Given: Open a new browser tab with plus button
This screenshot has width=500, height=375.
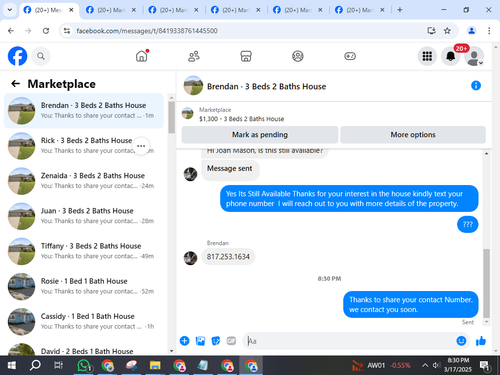Looking at the screenshot, I should 400,10.
